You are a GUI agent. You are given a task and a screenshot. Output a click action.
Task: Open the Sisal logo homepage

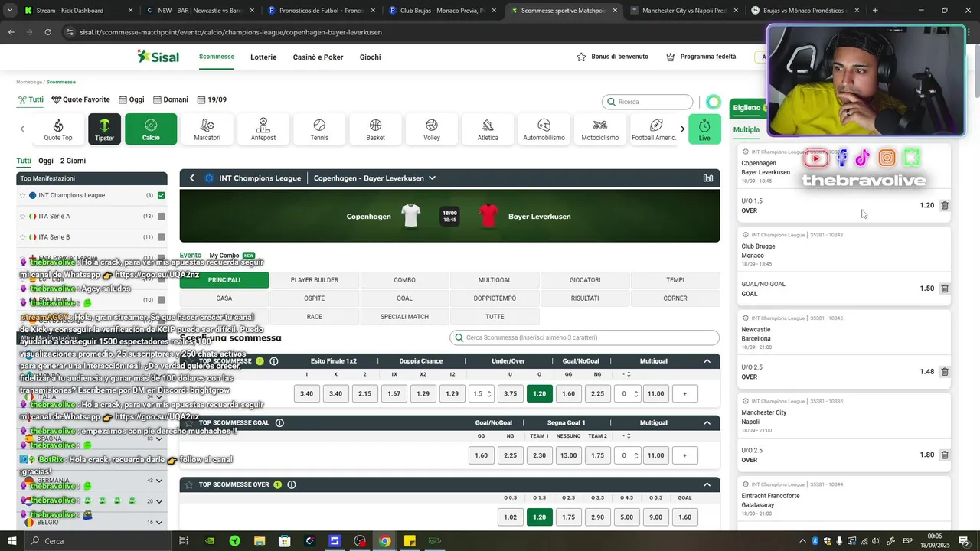[158, 57]
